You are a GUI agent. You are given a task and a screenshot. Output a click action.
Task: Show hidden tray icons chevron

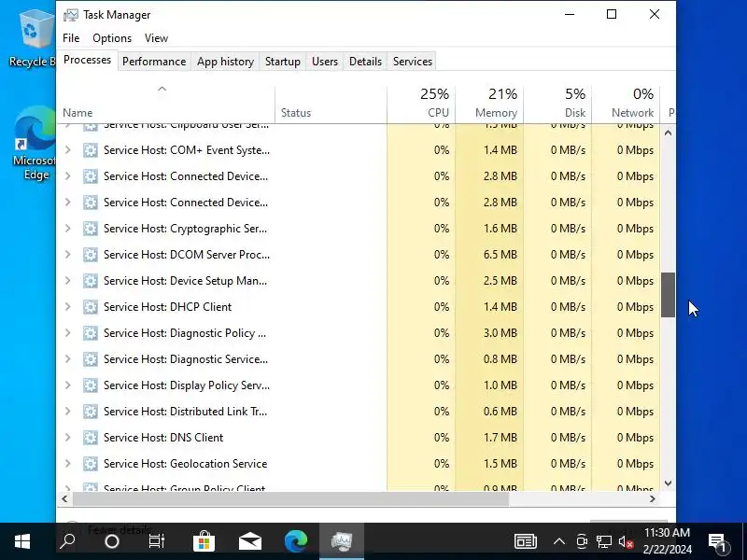pos(559,542)
